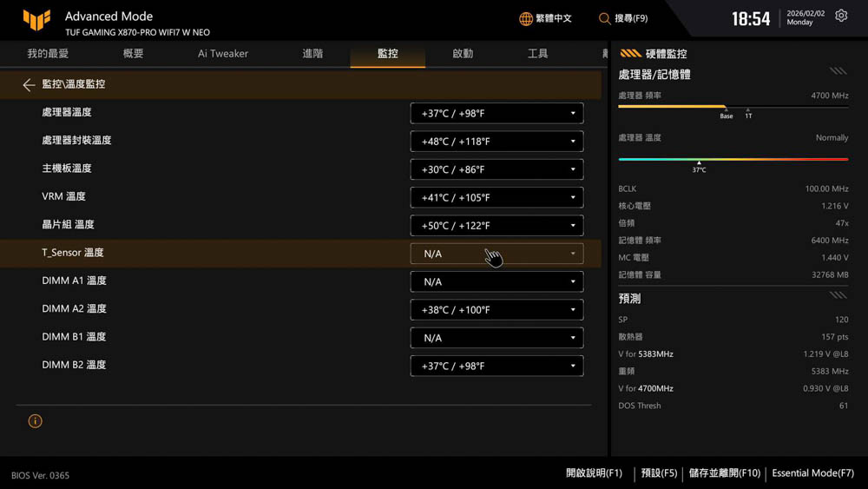The height and width of the screenshot is (489, 868).
Task: Click the 硬體監控 panel header icon
Action: pos(631,54)
